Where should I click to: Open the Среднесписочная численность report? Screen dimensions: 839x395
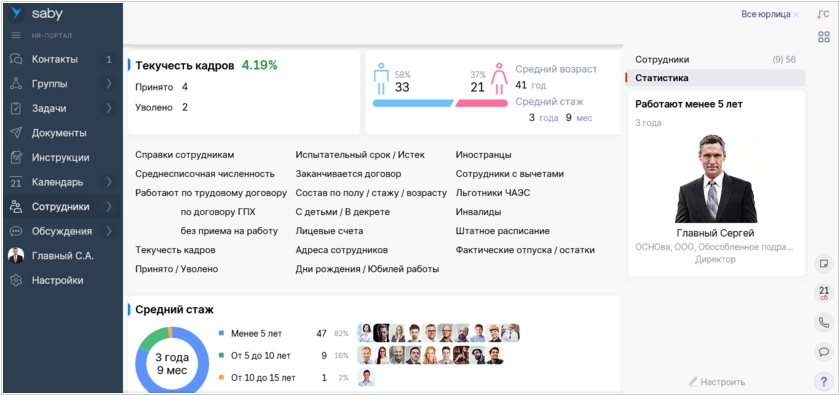tap(205, 174)
